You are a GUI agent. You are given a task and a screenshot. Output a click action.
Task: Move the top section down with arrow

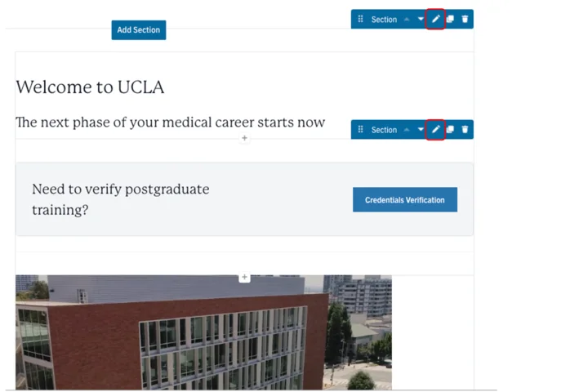421,19
